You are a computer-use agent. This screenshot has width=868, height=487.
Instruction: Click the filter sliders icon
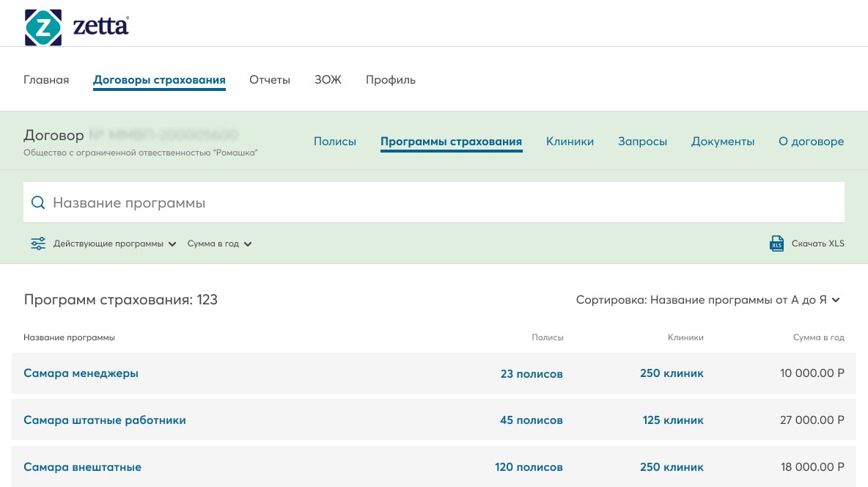pyautogui.click(x=38, y=243)
